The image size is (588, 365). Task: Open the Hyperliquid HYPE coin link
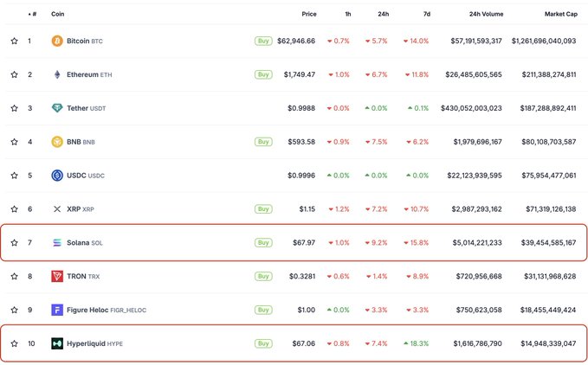pyautogui.click(x=95, y=343)
